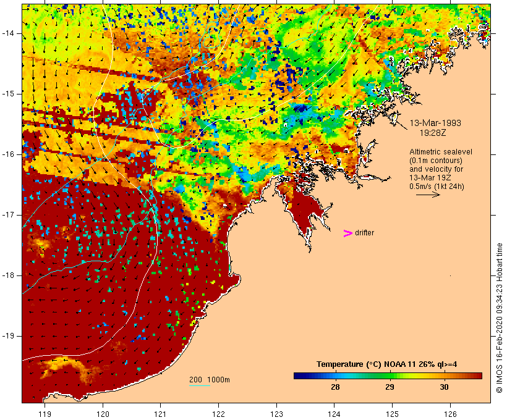This screenshot has width=507, height=420.
Task: Click the magenta drifter marker symbol
Action: pyautogui.click(x=347, y=233)
